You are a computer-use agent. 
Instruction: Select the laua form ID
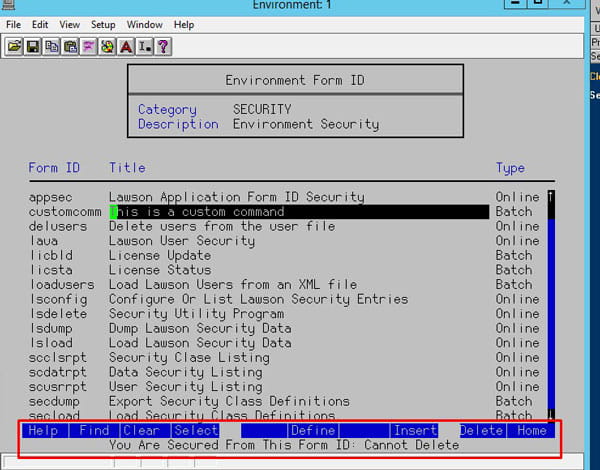pyautogui.click(x=44, y=241)
